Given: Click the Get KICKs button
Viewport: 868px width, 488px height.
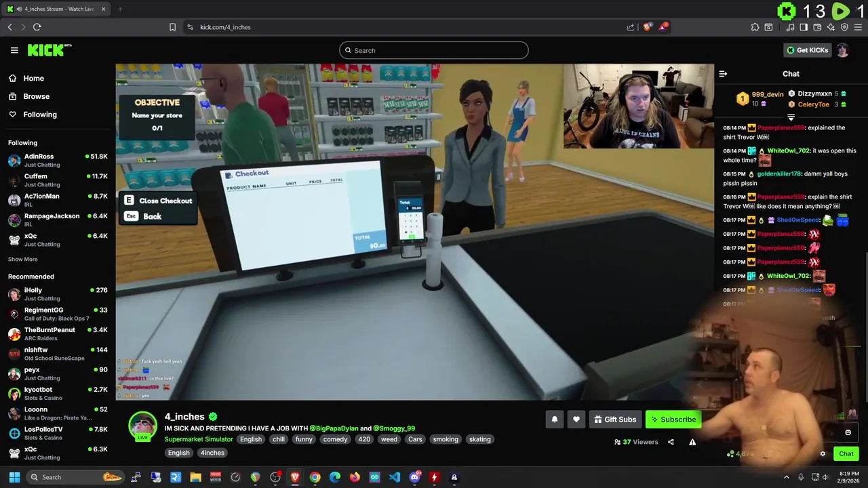Looking at the screenshot, I should click(x=807, y=50).
